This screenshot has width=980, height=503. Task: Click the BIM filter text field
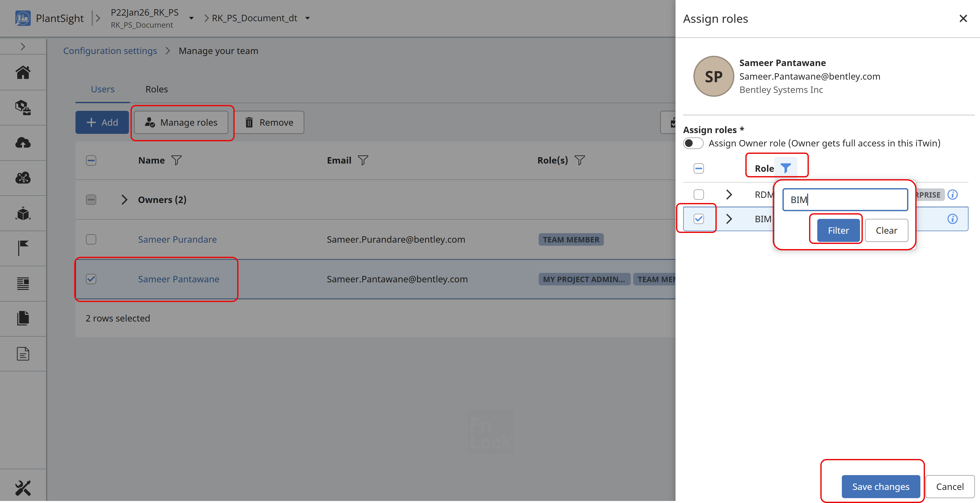(x=845, y=200)
